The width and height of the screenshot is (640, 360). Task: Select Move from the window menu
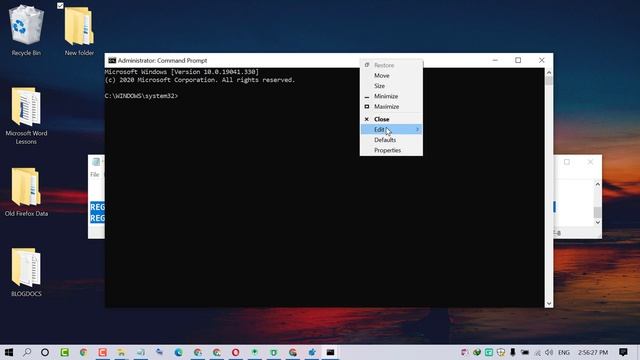pos(391,76)
